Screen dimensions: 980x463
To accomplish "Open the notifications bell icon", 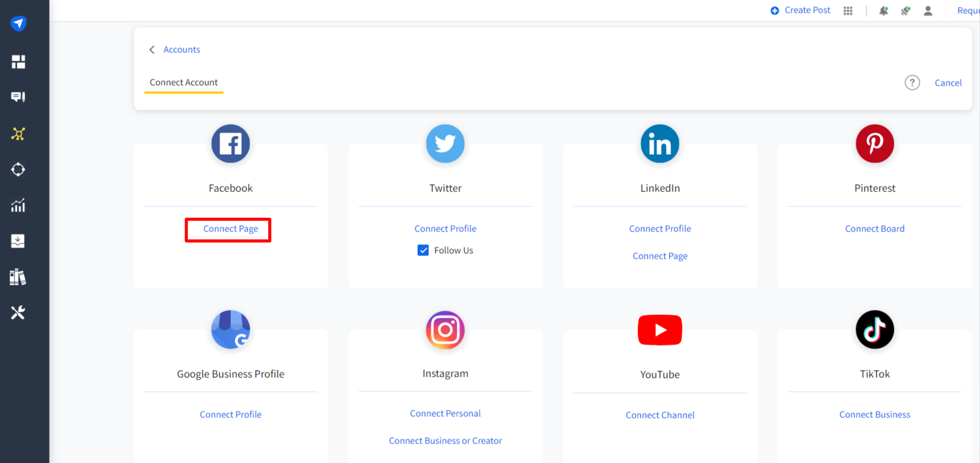I will [883, 11].
